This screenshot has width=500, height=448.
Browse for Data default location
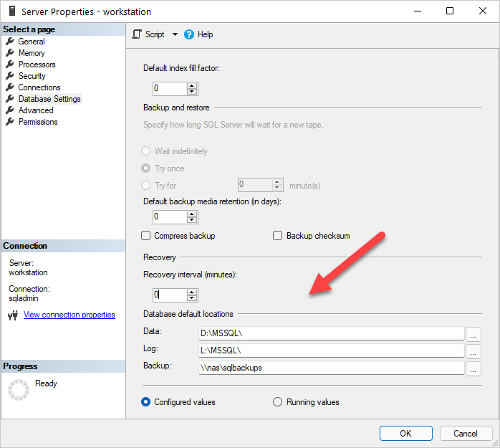473,334
